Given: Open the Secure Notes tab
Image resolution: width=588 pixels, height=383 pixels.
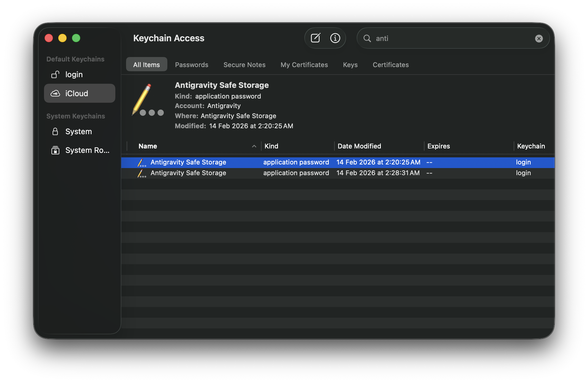Looking at the screenshot, I should tap(244, 64).
